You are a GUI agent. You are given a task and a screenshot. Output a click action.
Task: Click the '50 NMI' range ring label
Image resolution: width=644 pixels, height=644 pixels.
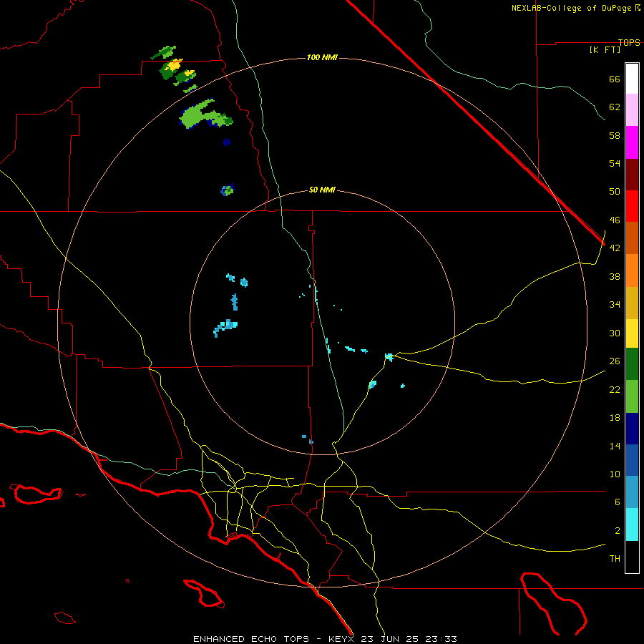tap(322, 190)
